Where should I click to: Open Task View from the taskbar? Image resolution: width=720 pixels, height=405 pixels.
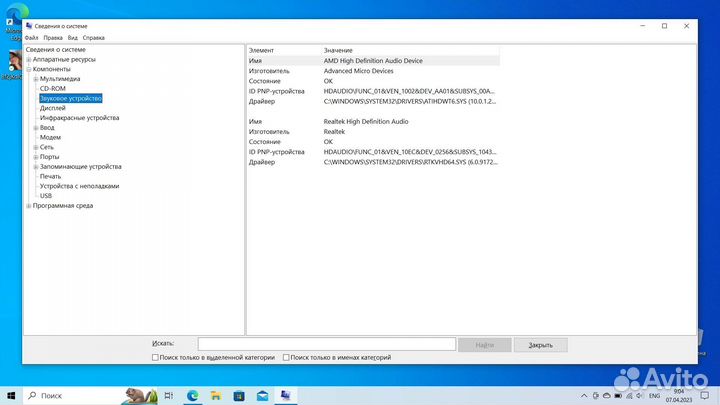[x=167, y=396]
